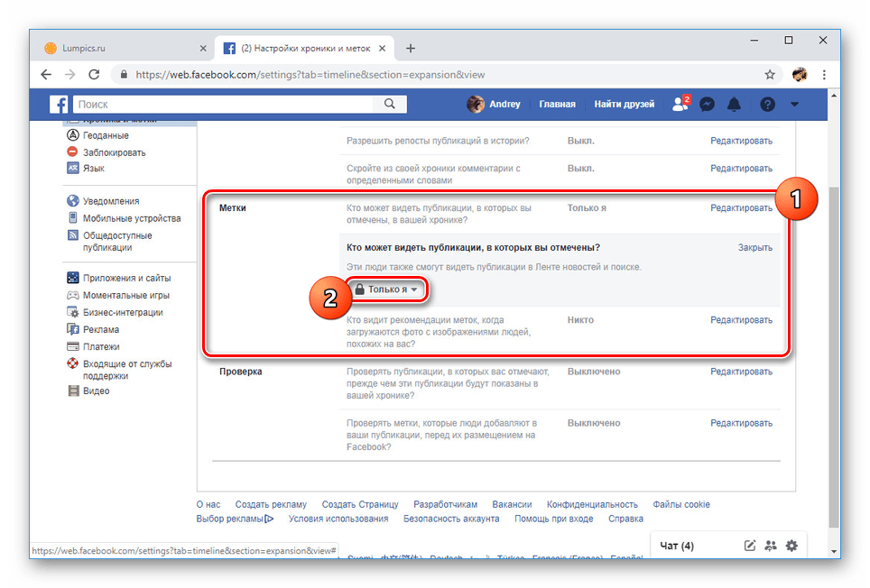Image resolution: width=870 pixels, height=588 pixels.
Task: Click the bookmark star in address bar
Action: 768,75
